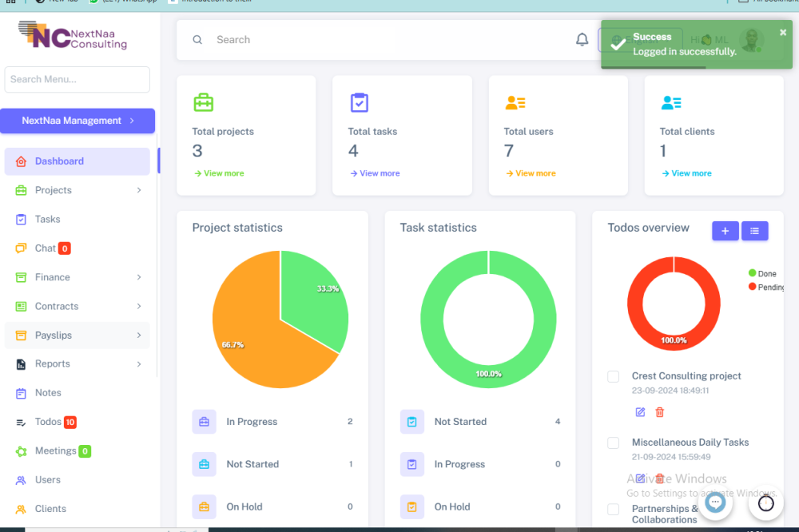Viewport: 799px width, 532px height.
Task: Click the In Progress project status icon
Action: [x=204, y=422]
